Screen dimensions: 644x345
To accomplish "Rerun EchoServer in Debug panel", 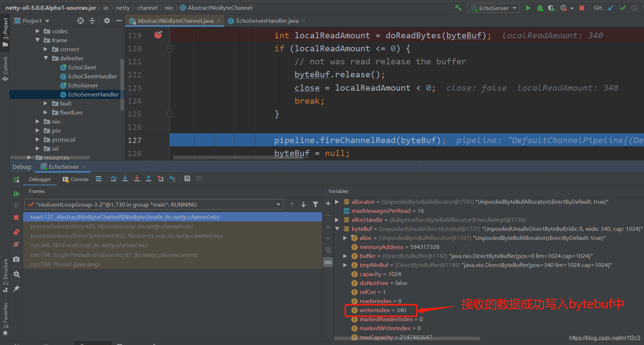I will (16, 180).
